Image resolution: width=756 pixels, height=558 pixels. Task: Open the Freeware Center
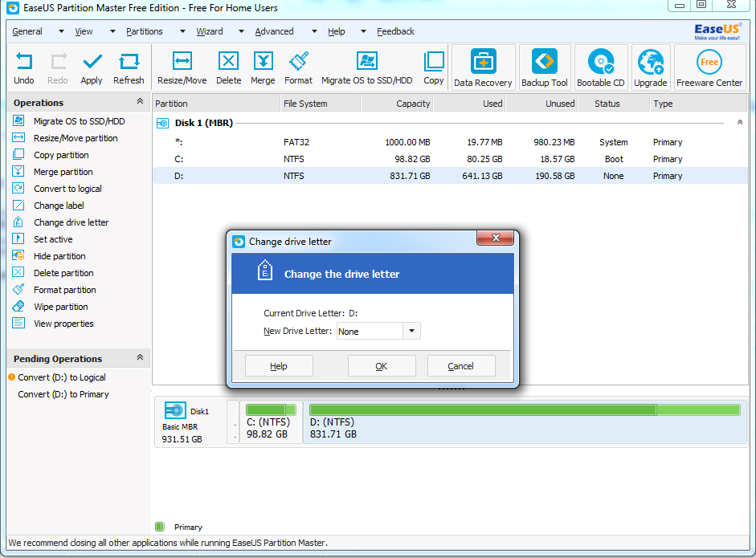pyautogui.click(x=709, y=67)
